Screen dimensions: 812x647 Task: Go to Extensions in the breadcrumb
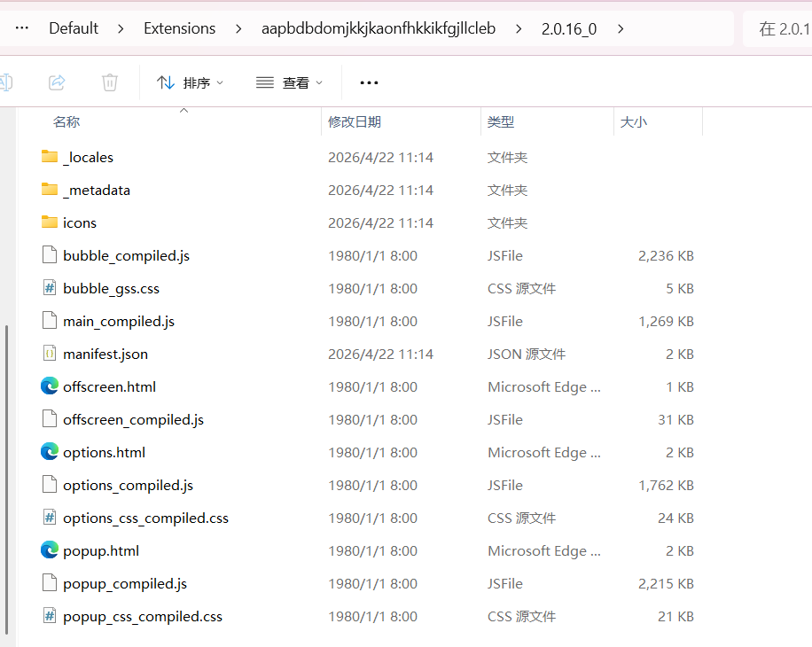tap(179, 28)
